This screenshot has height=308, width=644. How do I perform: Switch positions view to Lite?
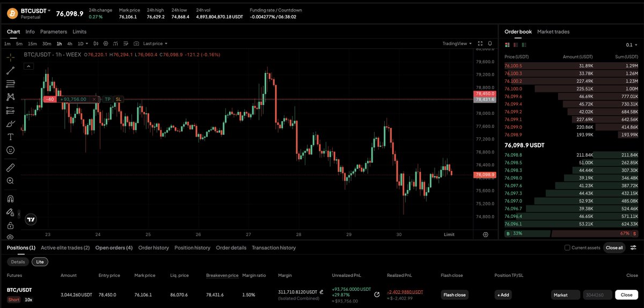click(39, 262)
